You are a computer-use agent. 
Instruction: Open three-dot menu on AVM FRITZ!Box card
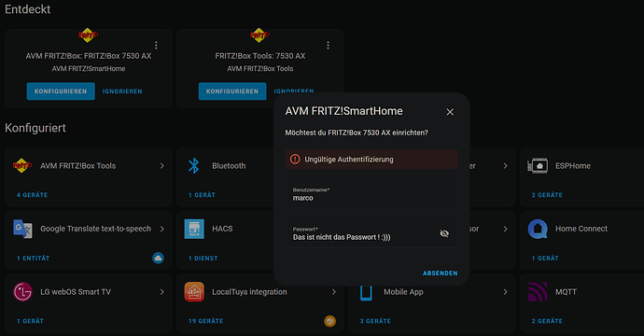point(156,45)
